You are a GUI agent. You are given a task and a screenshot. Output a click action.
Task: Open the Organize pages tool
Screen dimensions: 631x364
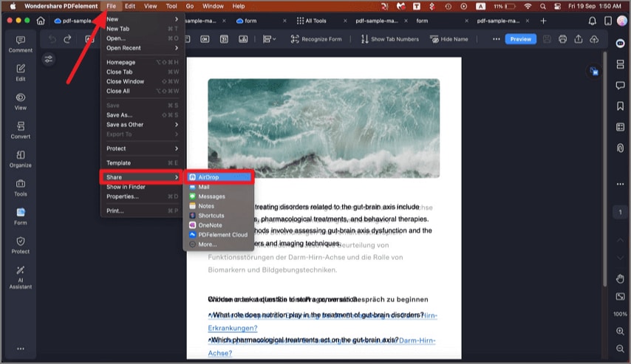click(x=20, y=159)
